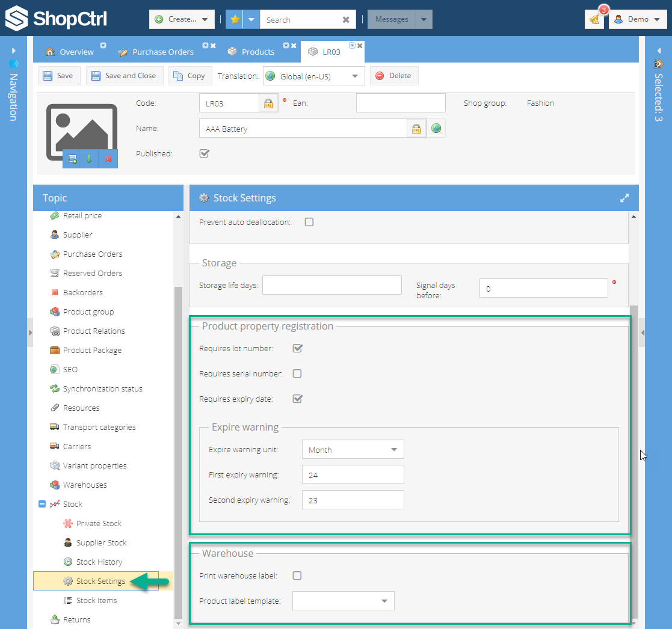
Task: Uncheck Requires expiry date
Action: [297, 399]
